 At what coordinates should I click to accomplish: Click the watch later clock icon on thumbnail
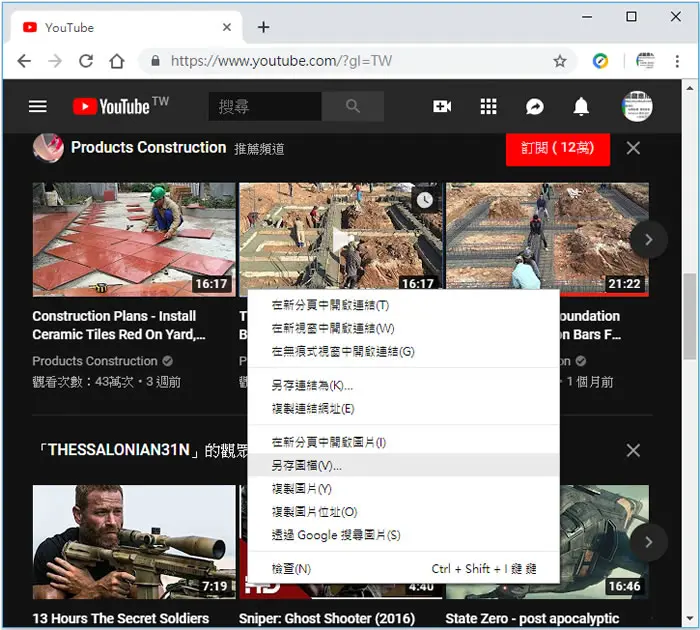(425, 200)
